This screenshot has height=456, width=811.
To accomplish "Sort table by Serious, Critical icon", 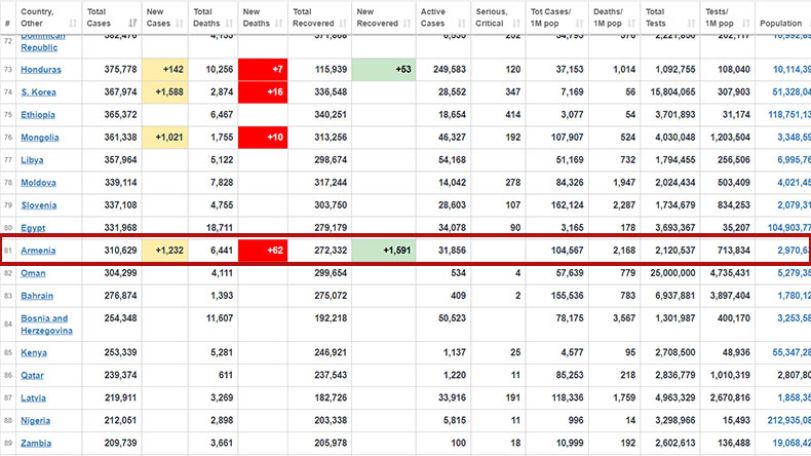I will click(516, 23).
